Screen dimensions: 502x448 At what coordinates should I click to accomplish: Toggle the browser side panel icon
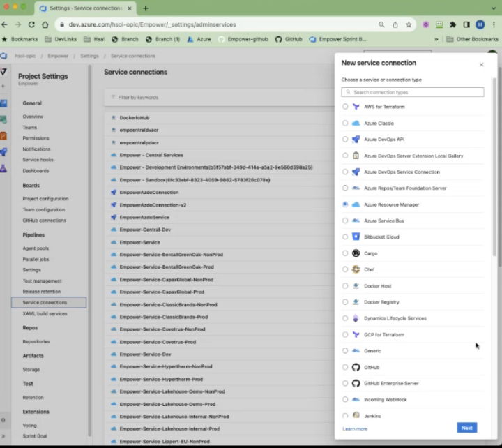(466, 24)
